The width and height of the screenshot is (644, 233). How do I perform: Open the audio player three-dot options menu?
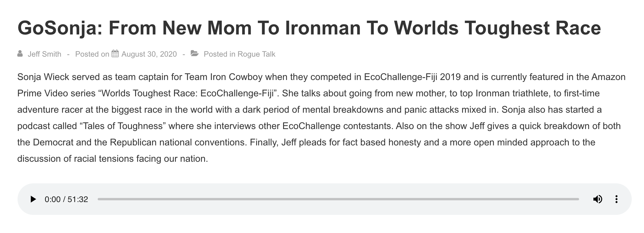click(x=616, y=199)
